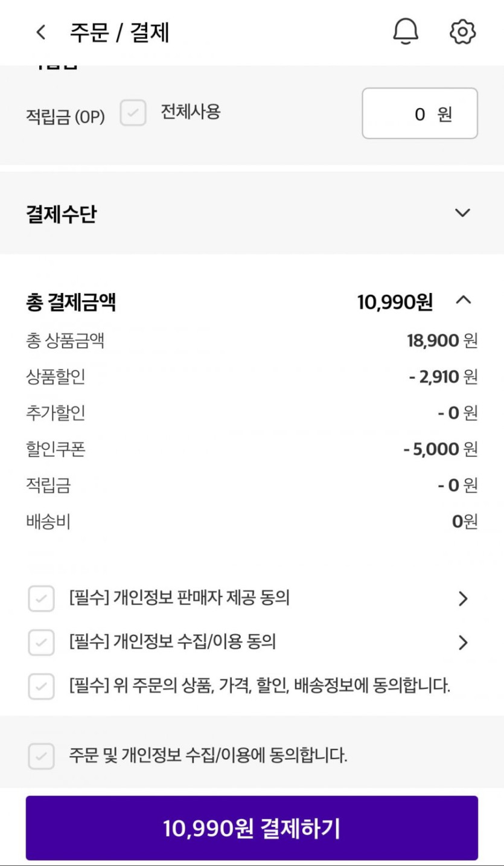Tap the [필수] 개인정보 판매자 제공 동의 text
Viewport: 504px width, 866px height.
pyautogui.click(x=179, y=598)
